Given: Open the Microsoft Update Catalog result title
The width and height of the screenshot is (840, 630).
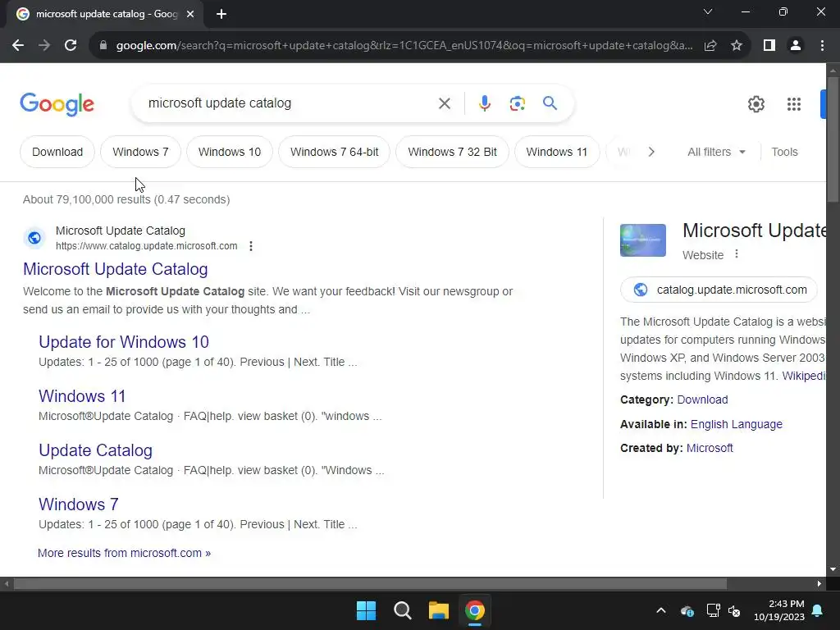Looking at the screenshot, I should pos(115,269).
